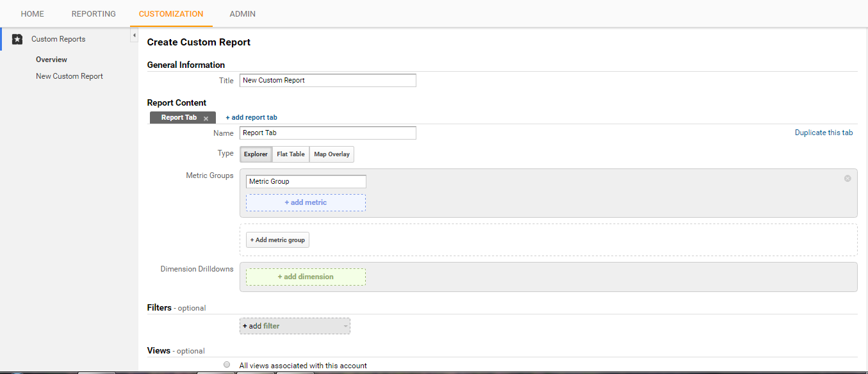The image size is (868, 374).
Task: Open the Home tab
Action: 33,13
